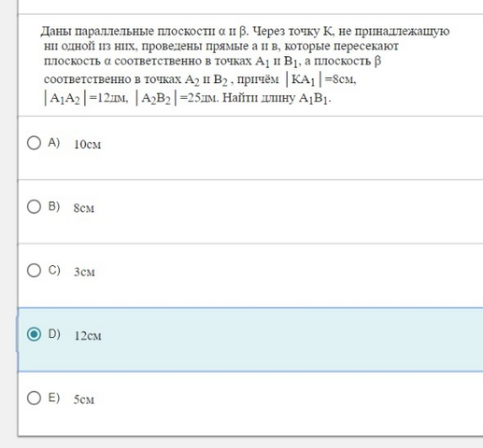Choose the 5см answer text
The width and height of the screenshot is (483, 448).
84,399
